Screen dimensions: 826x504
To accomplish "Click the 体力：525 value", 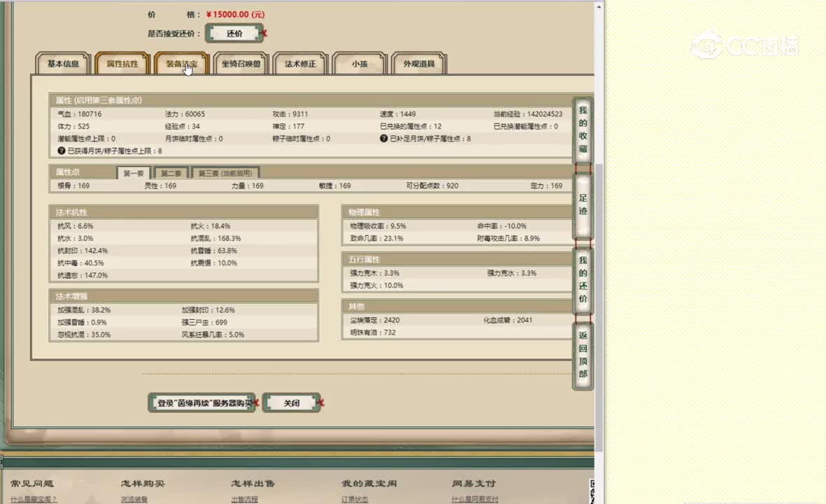I will click(73, 127).
